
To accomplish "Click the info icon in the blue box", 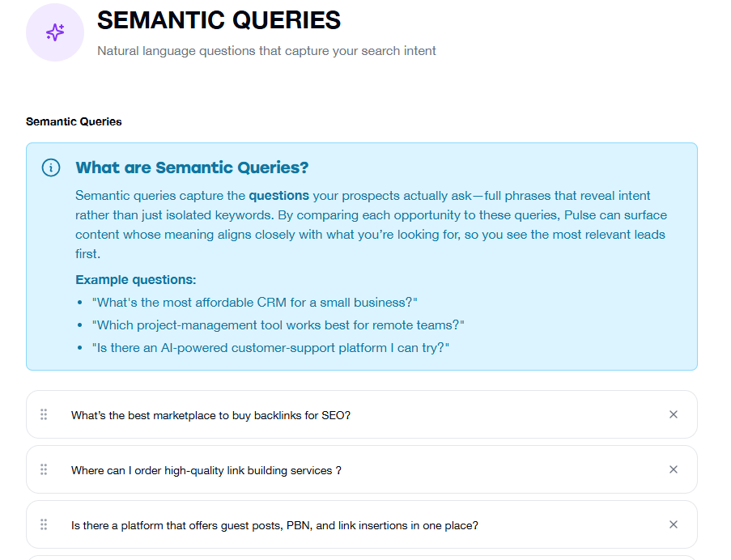I will tap(51, 168).
